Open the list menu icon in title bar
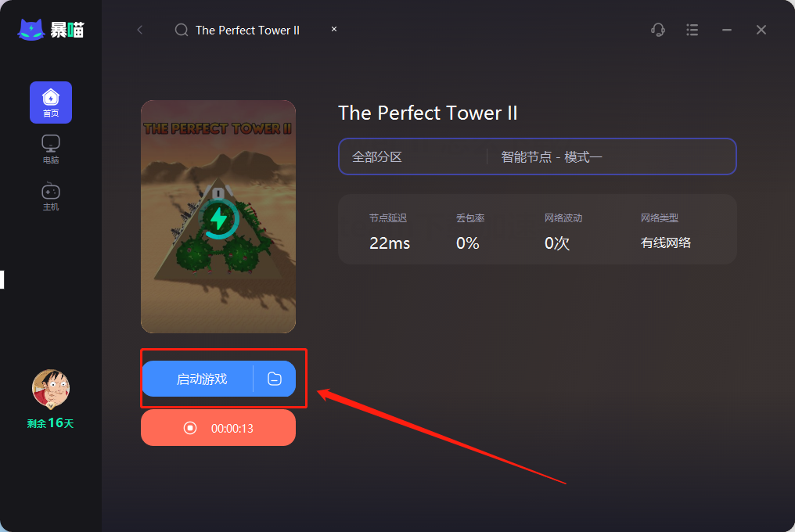The image size is (795, 532). click(692, 30)
